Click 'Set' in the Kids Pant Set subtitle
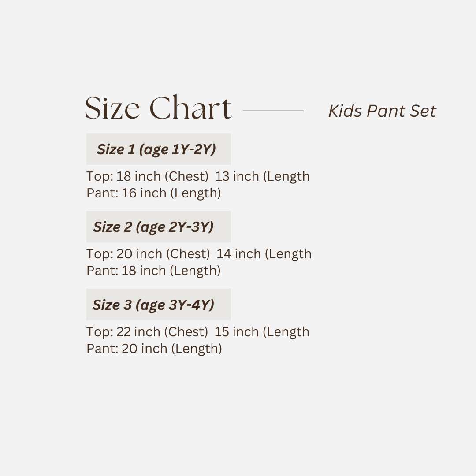This screenshot has width=476, height=476. point(423,111)
